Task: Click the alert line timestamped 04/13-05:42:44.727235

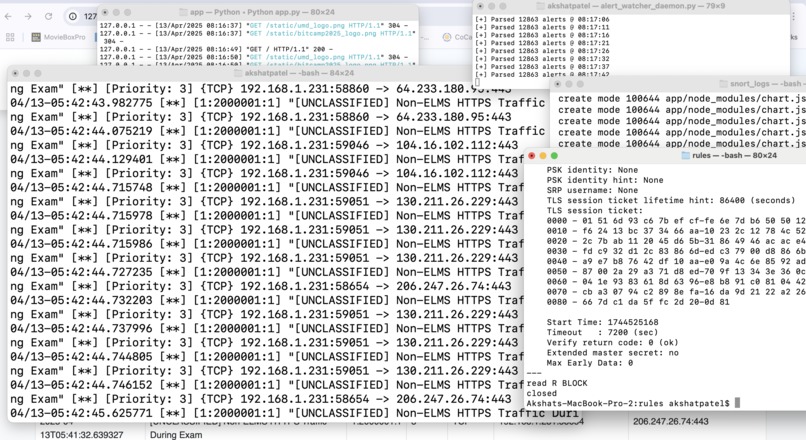Action: (267, 272)
